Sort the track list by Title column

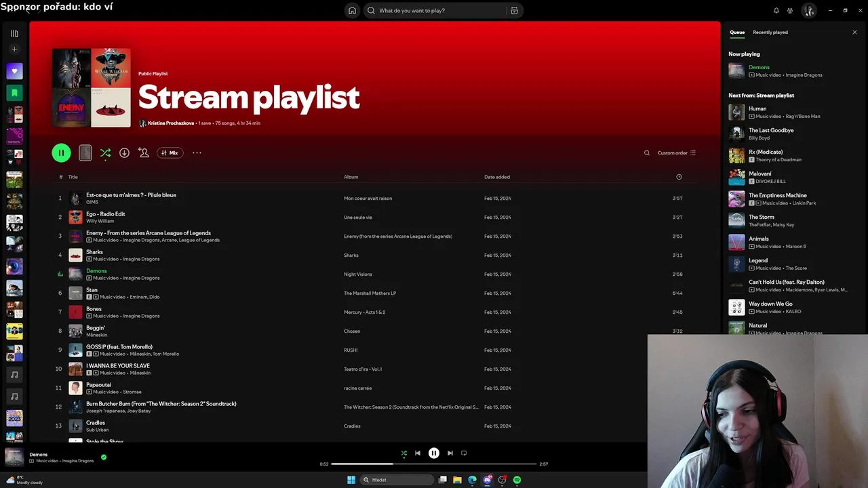pyautogui.click(x=73, y=177)
